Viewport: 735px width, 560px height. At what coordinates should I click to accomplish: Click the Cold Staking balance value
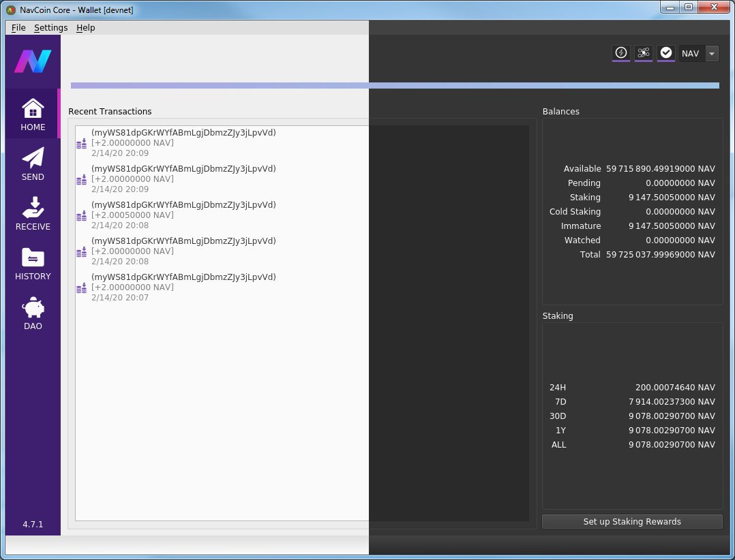[x=680, y=212]
